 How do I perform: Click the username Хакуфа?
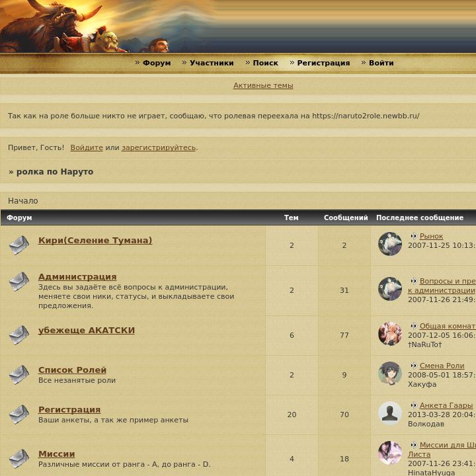tap(422, 384)
